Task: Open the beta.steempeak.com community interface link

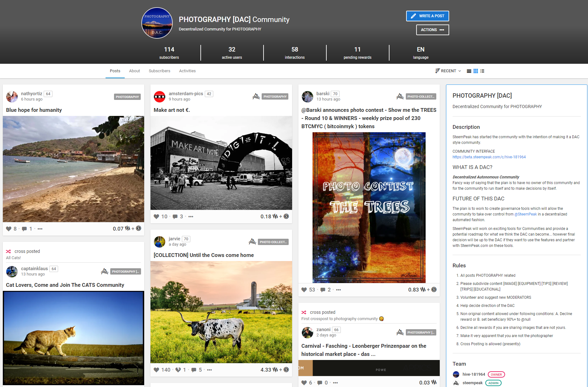Action: 489,157
